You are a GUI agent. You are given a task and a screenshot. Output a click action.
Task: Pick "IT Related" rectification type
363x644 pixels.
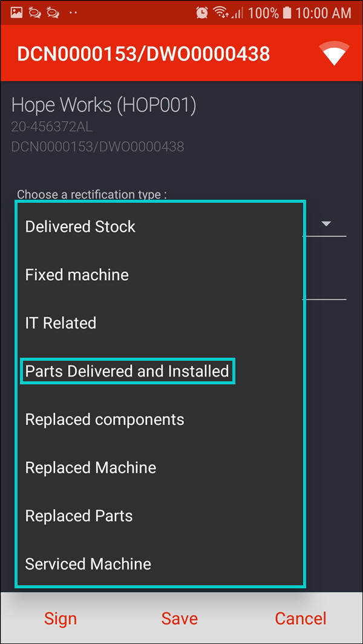60,323
